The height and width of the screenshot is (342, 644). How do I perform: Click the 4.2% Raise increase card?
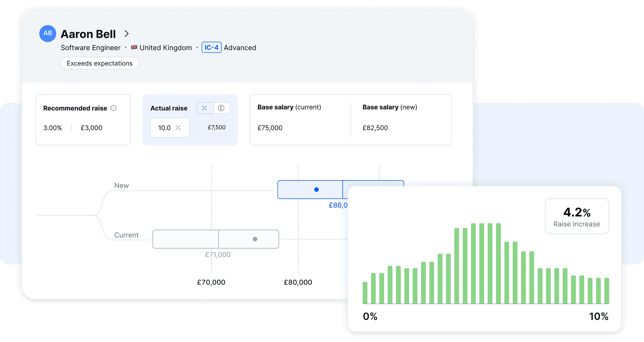point(577,216)
